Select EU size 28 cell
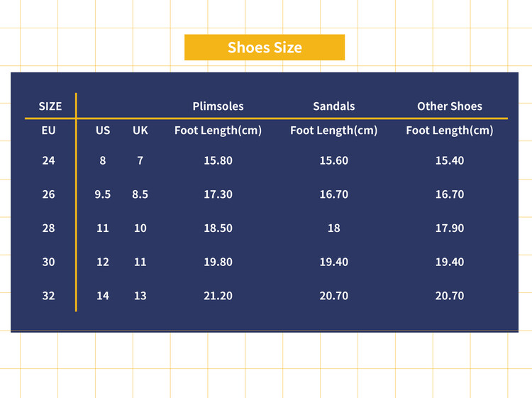Screen dimensions: 532x398 [48, 228]
